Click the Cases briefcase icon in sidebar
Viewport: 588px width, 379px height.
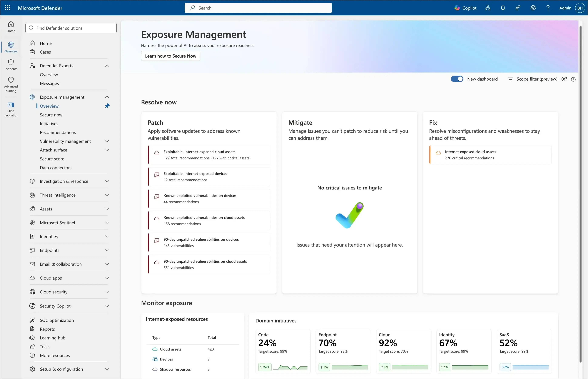[32, 52]
